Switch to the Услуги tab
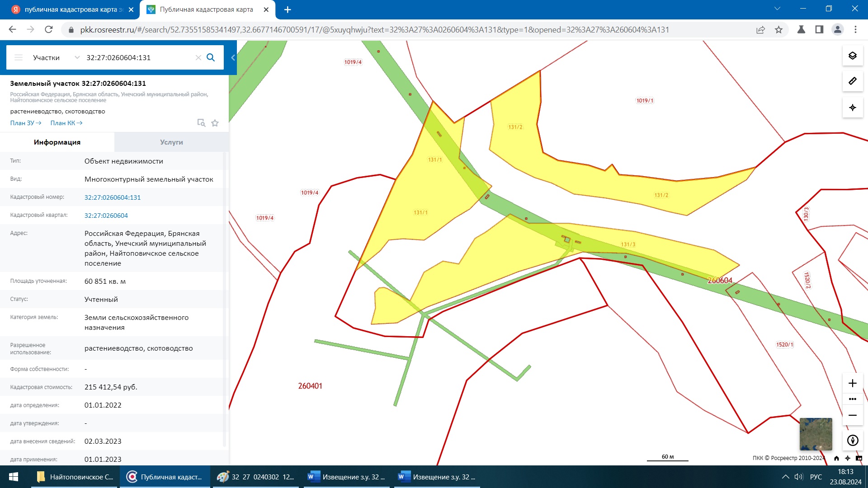Viewport: 868px width, 488px height. click(x=171, y=142)
